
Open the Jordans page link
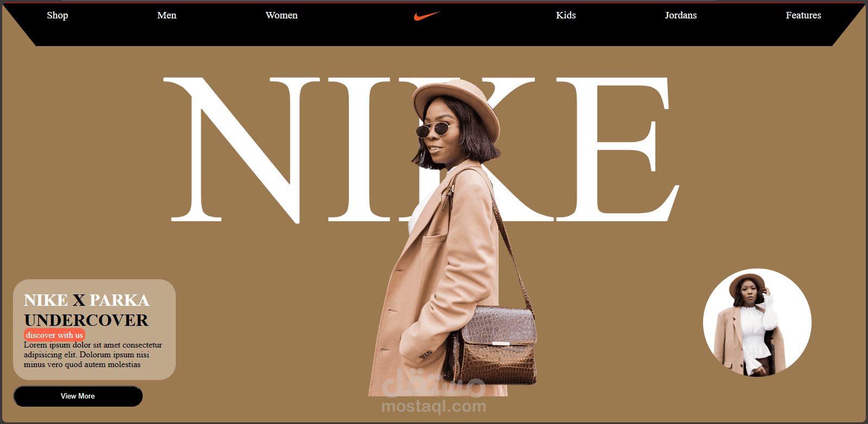click(681, 15)
